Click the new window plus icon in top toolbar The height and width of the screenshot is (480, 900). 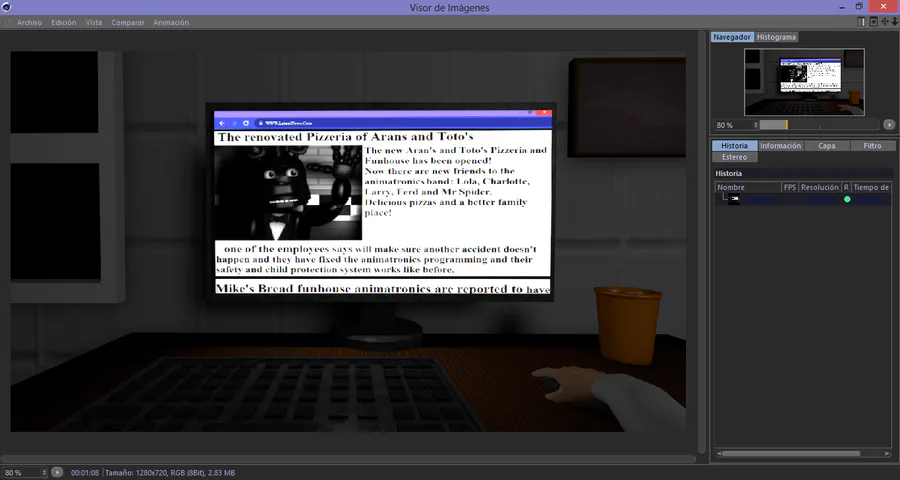coord(873,22)
